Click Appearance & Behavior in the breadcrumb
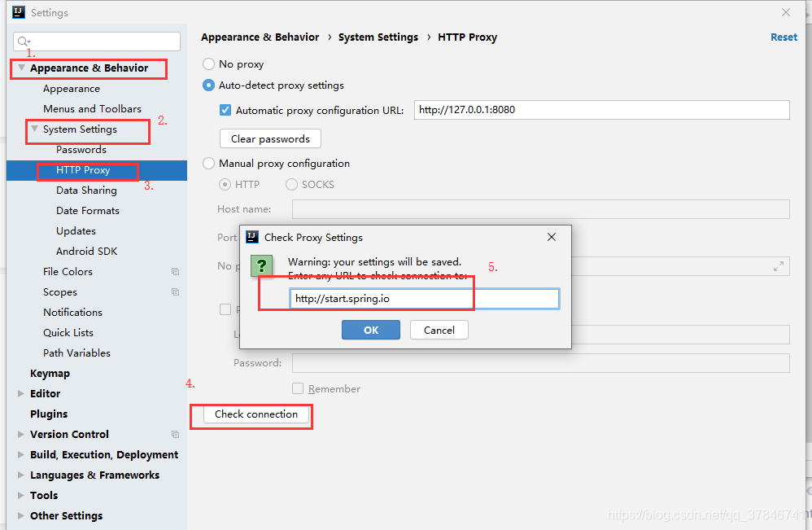Screen dimensions: 812x530 (260, 37)
